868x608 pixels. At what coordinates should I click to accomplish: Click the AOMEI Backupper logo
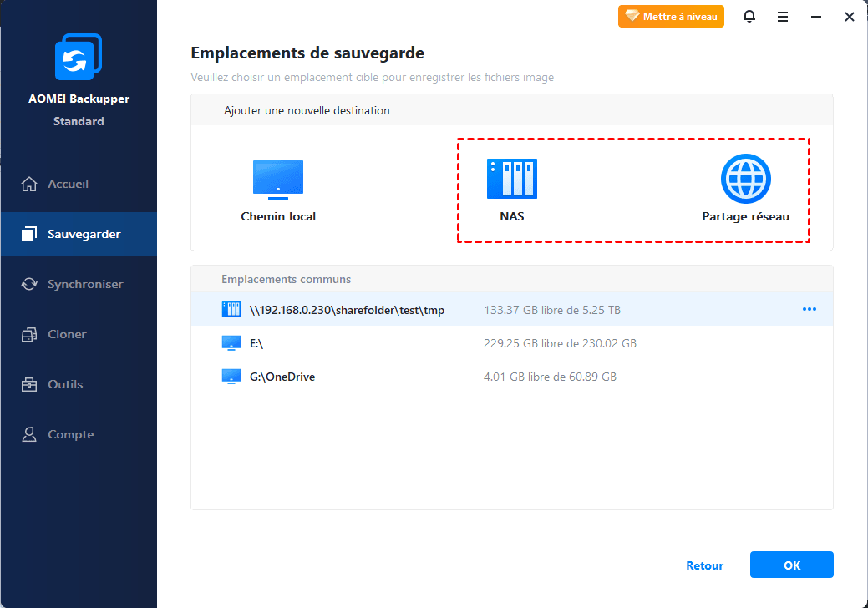(79, 57)
